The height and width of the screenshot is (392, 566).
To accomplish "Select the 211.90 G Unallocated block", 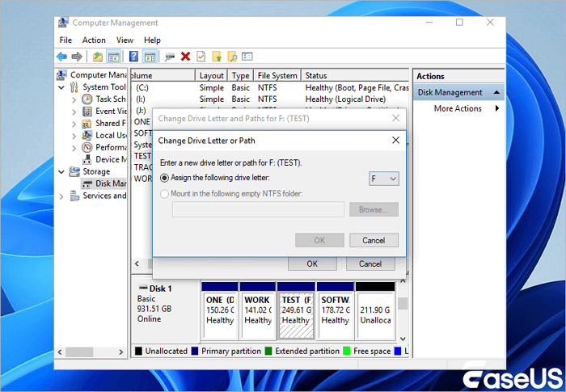I will click(x=375, y=311).
